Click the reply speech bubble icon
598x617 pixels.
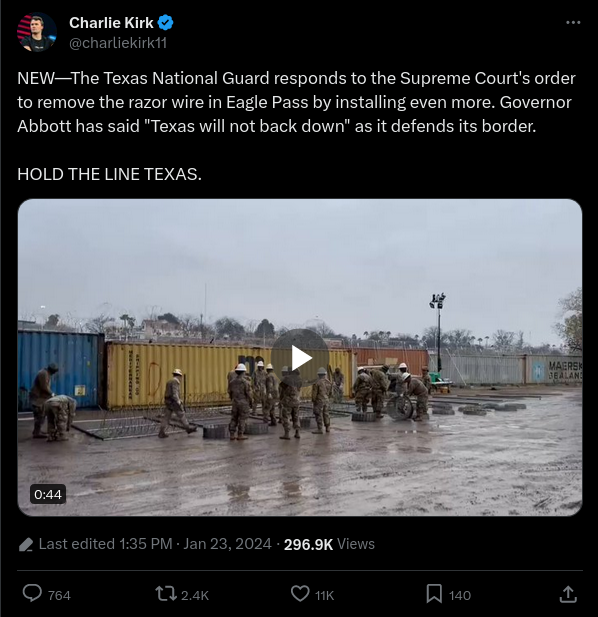pyautogui.click(x=32, y=593)
